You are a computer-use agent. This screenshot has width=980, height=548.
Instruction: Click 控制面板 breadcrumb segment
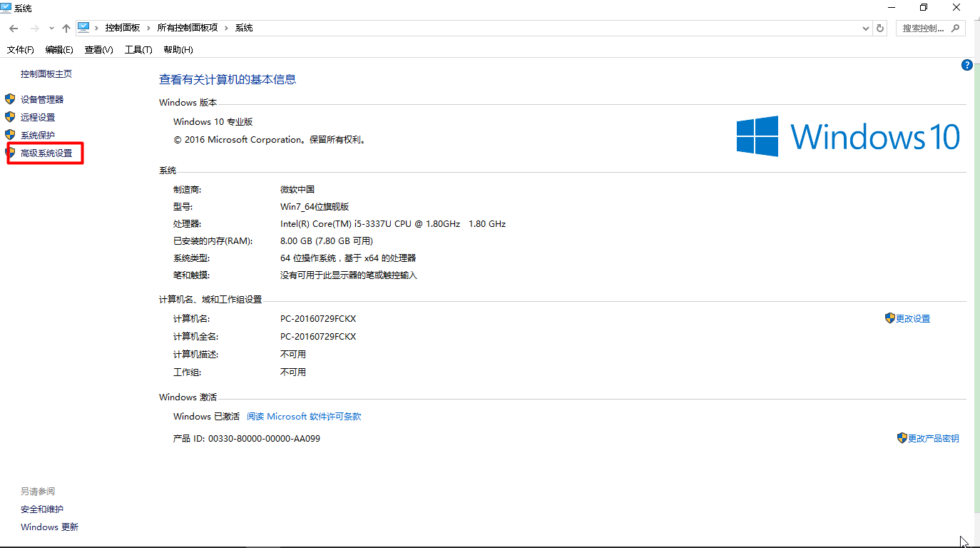[x=123, y=28]
